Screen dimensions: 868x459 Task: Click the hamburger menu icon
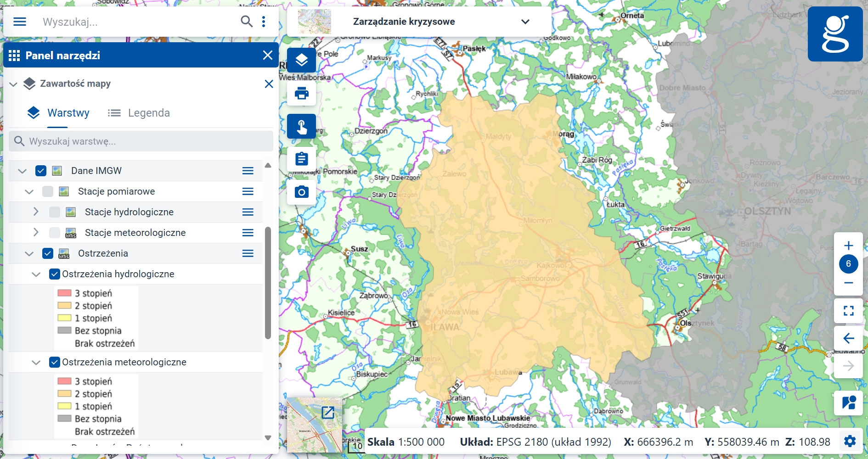[x=20, y=21]
